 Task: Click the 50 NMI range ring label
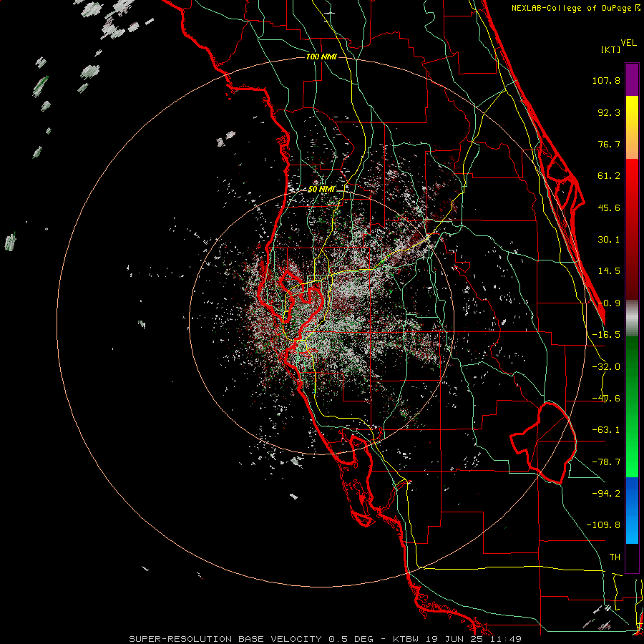pos(321,190)
